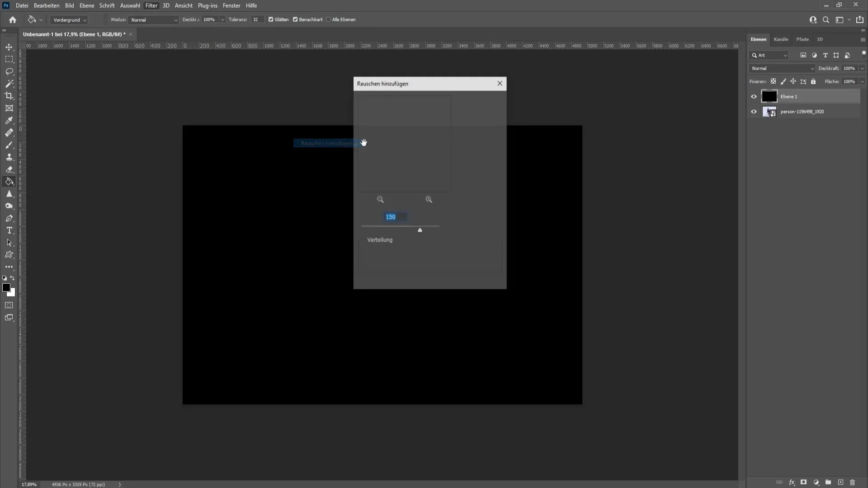Change the screen mode

coord(9,318)
